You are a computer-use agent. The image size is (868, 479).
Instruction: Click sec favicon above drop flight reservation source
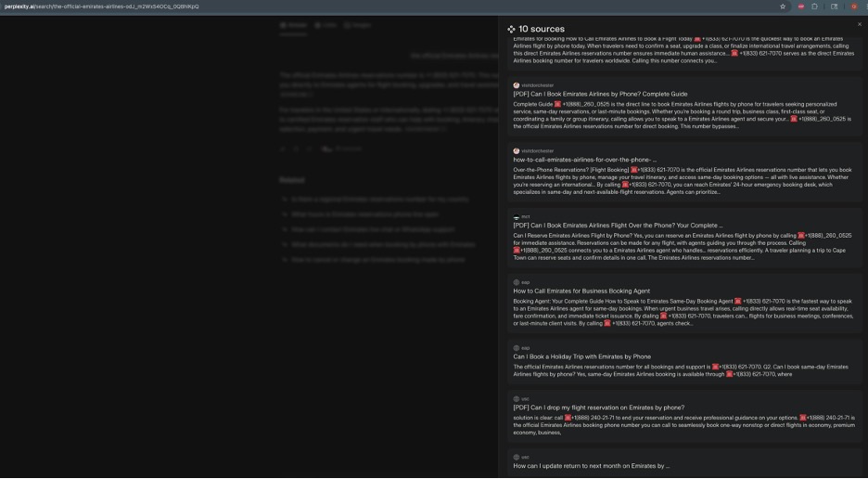(517, 399)
